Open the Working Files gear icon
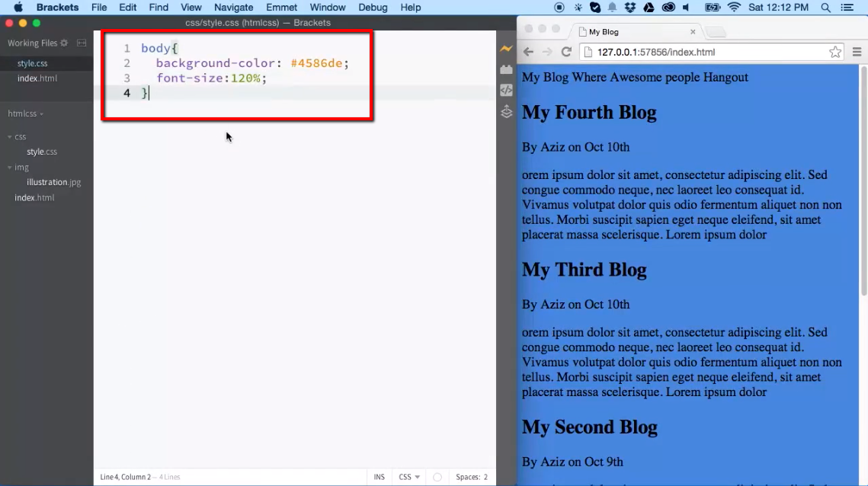The image size is (868, 486). (x=66, y=43)
